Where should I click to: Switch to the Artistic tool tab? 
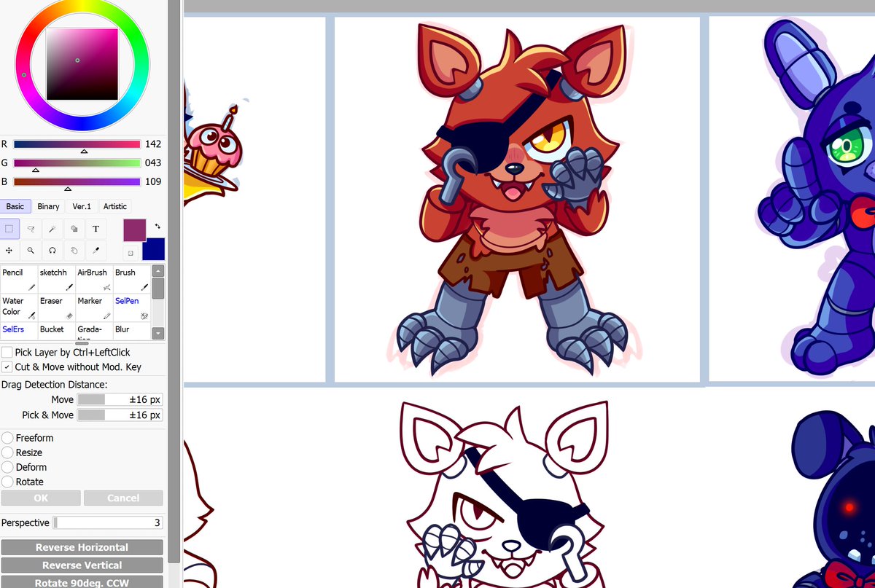click(115, 206)
